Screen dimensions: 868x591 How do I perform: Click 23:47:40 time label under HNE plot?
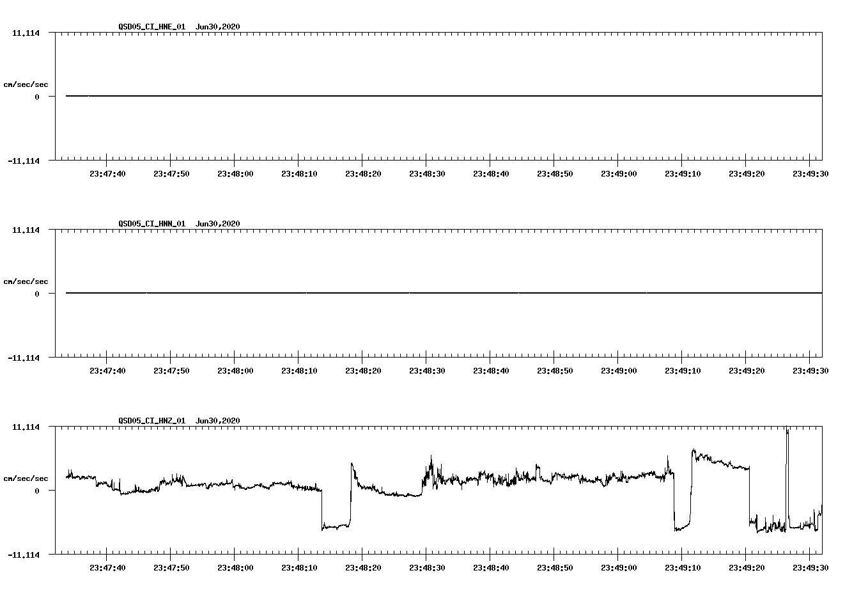(x=107, y=173)
